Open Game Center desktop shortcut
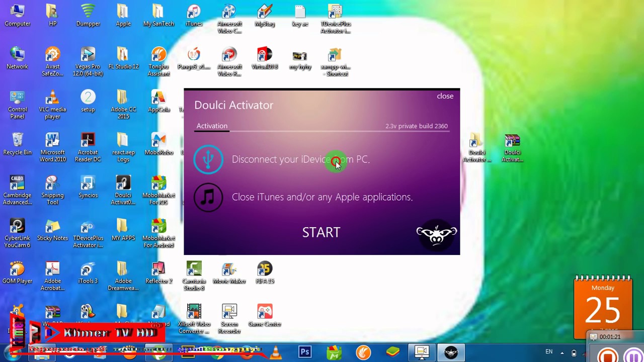 point(265,315)
